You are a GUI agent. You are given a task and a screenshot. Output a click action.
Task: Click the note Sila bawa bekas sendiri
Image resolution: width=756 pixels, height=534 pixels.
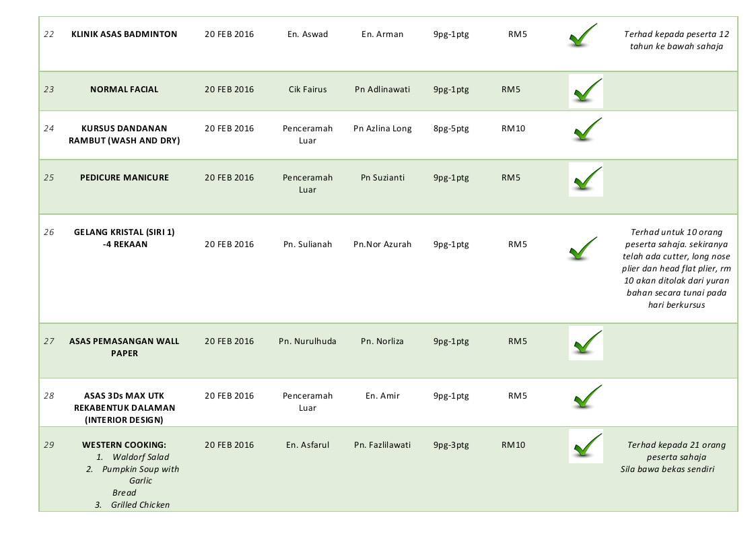667,469
